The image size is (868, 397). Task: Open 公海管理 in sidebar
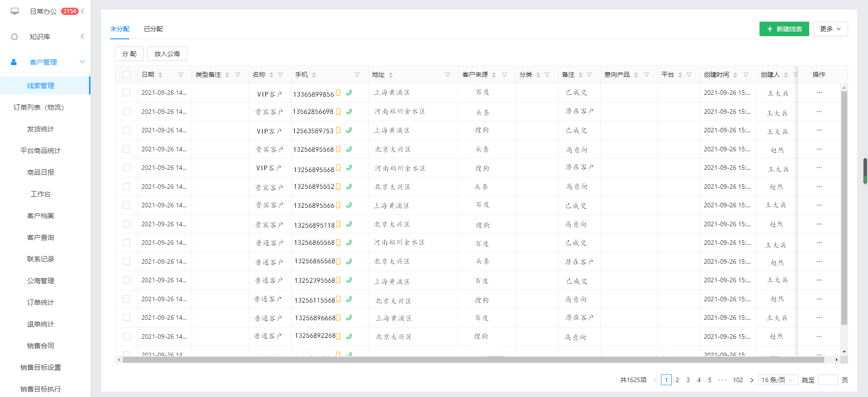click(x=41, y=280)
